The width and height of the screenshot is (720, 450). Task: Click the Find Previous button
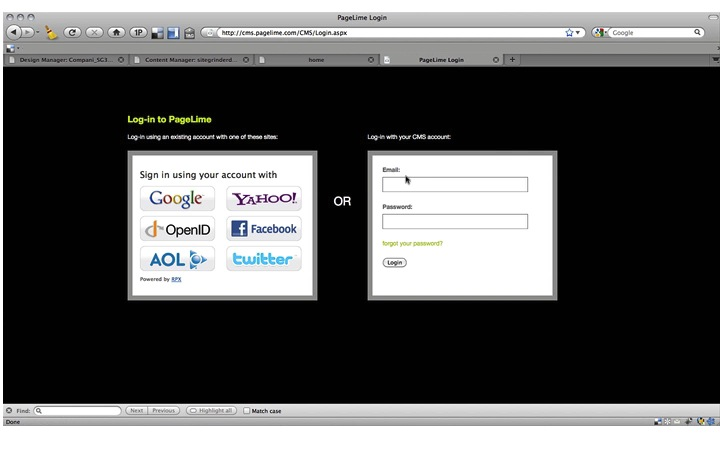pos(163,411)
